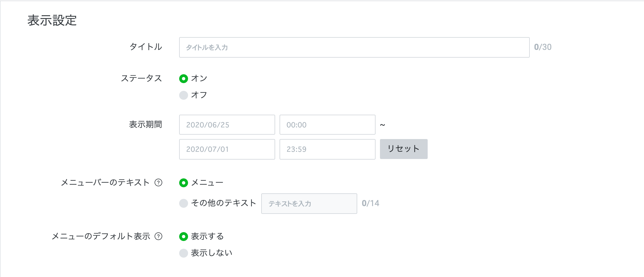Select the オフ status radio button
This screenshot has height=277, width=644.
tap(184, 95)
